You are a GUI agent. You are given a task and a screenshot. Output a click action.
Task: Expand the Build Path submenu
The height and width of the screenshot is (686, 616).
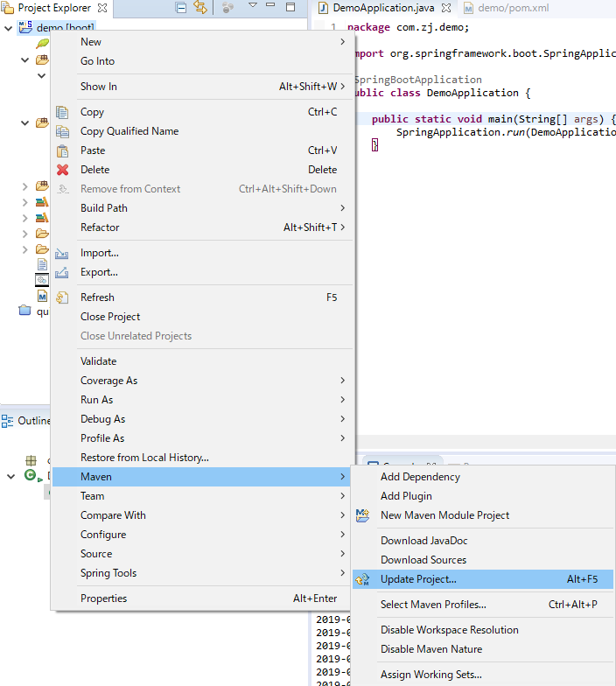click(203, 208)
